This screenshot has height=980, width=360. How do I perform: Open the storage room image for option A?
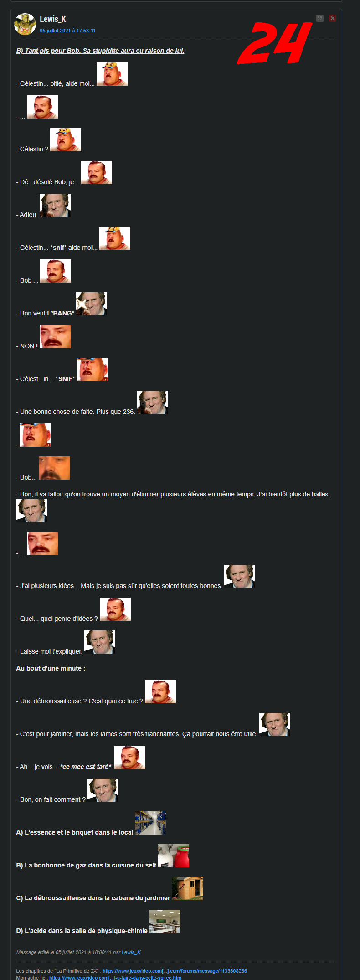coord(150,823)
